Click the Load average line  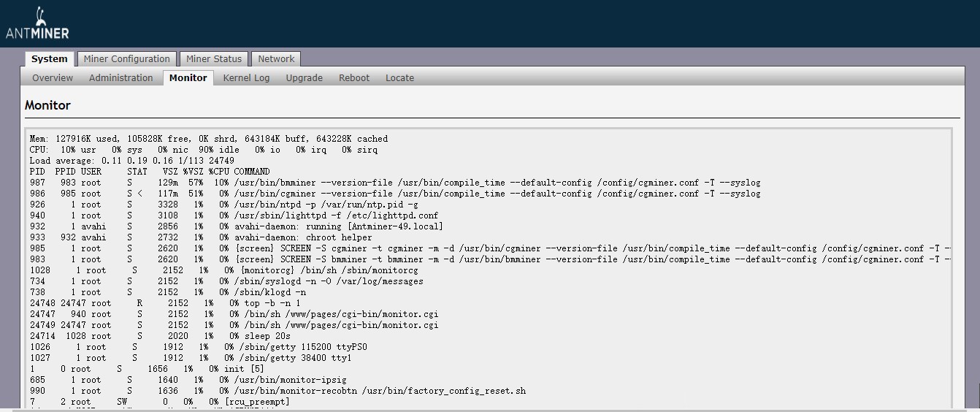point(131,161)
